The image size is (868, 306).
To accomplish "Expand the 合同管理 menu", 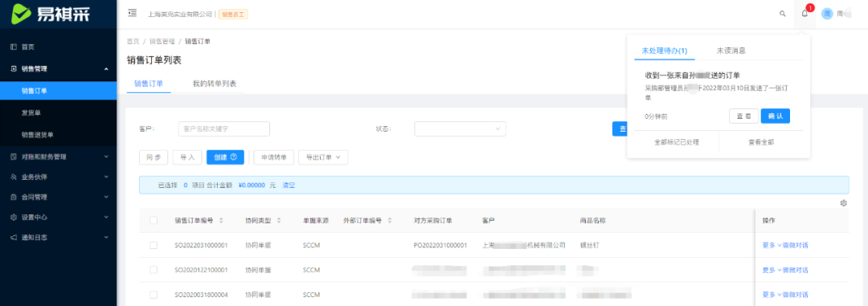I will tap(106, 197).
